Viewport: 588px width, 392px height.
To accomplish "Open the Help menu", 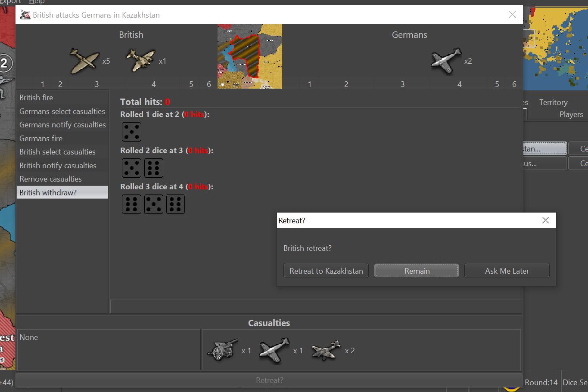I will [37, 2].
